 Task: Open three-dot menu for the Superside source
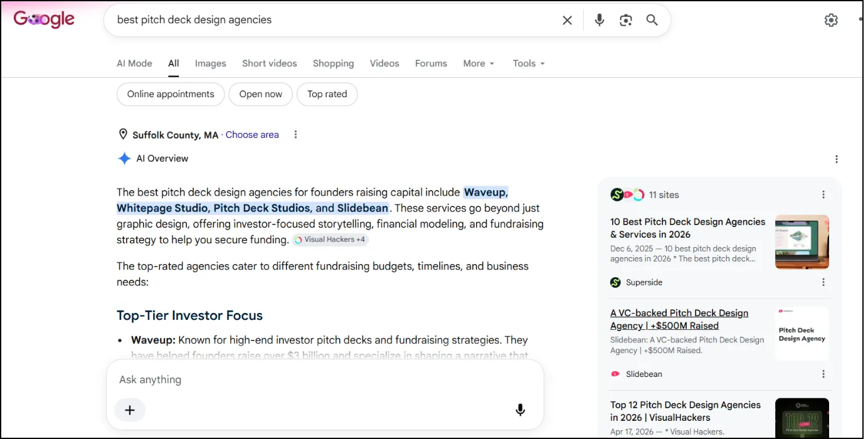pos(823,282)
